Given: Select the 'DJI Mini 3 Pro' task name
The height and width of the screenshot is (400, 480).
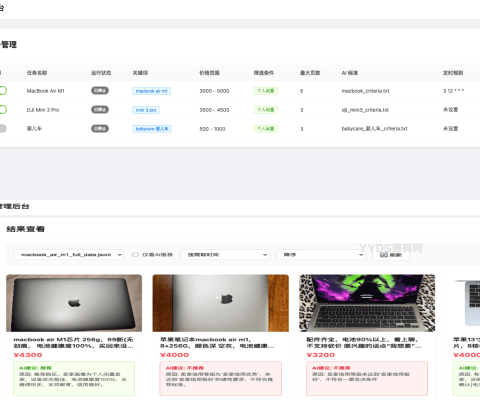Looking at the screenshot, I should [x=43, y=110].
